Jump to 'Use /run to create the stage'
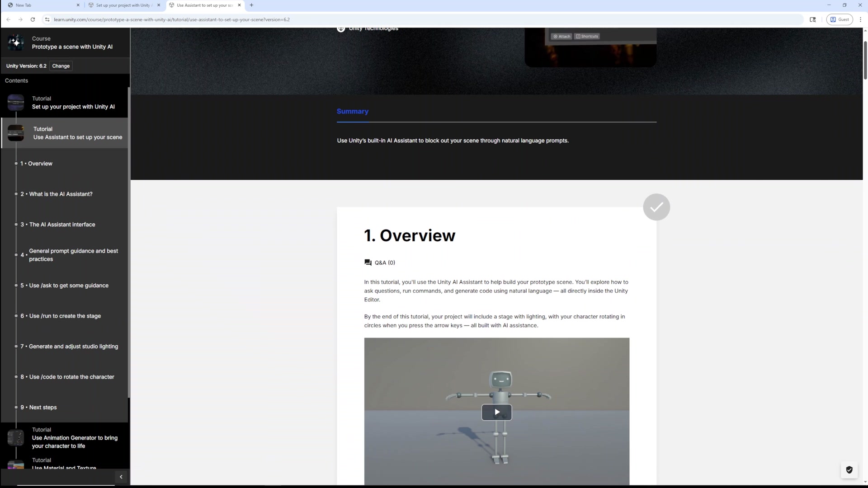 tap(61, 316)
